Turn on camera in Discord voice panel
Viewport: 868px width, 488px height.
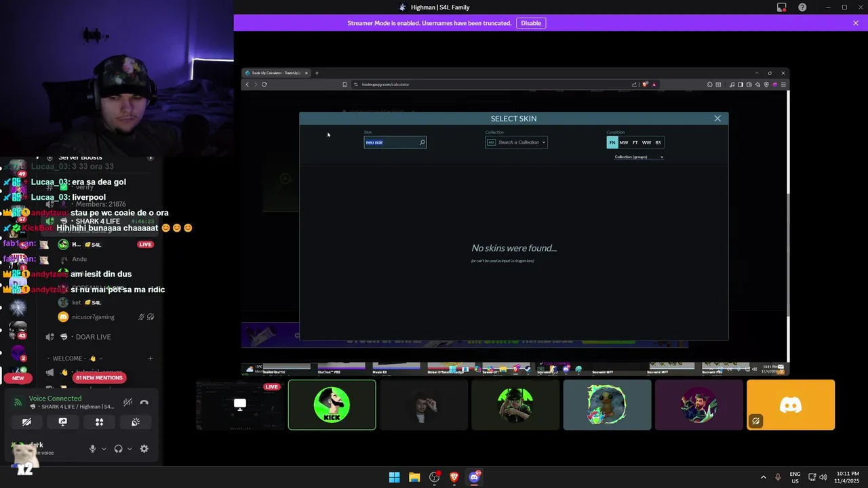(26, 422)
